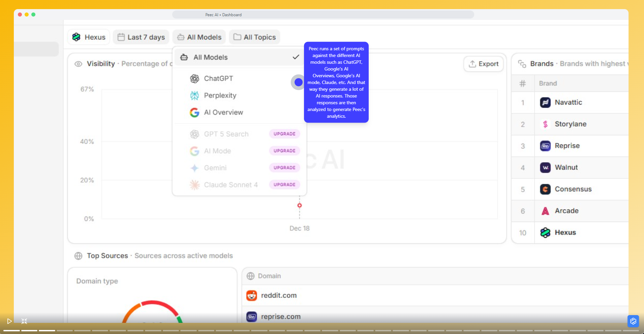Screen dimensions: 644x334
Task: Click the Brands section icon
Action: (522, 64)
